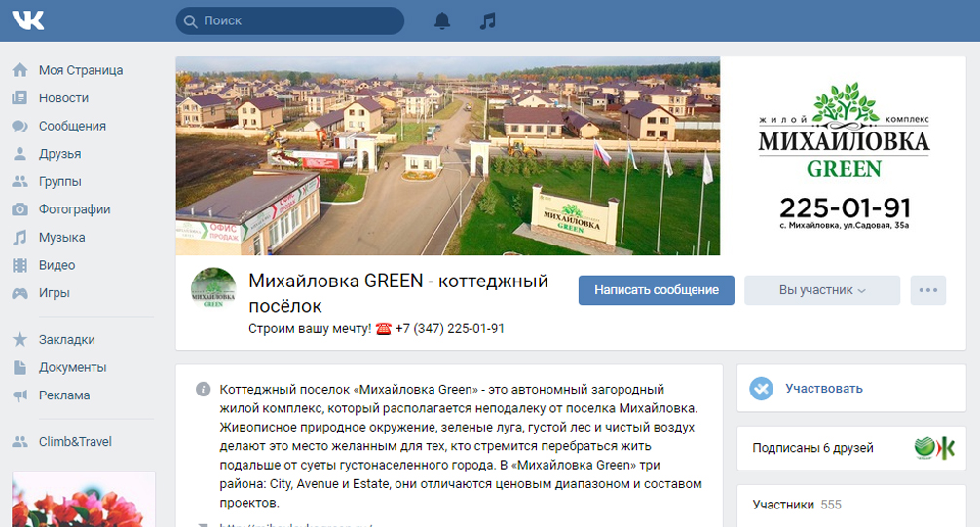Open Фотографии section
This screenshot has width=980, height=527.
(x=74, y=209)
